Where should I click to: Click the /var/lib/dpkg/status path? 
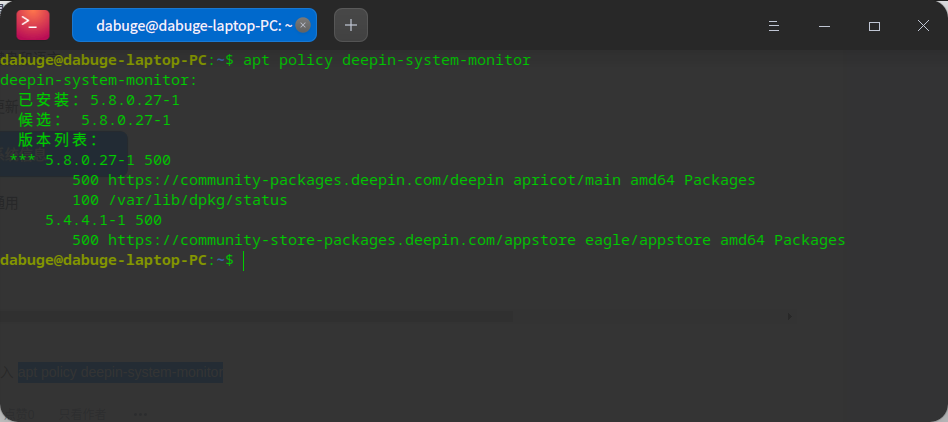193,200
